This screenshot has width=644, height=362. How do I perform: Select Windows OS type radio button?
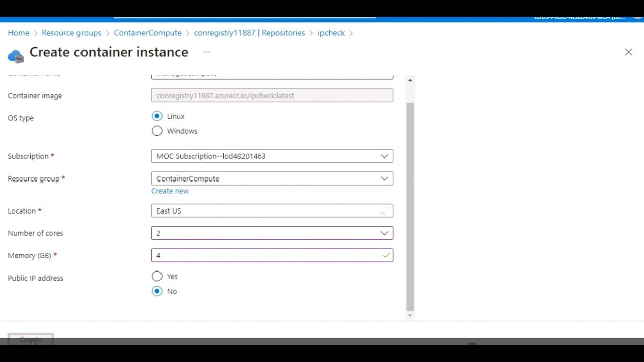point(157,131)
